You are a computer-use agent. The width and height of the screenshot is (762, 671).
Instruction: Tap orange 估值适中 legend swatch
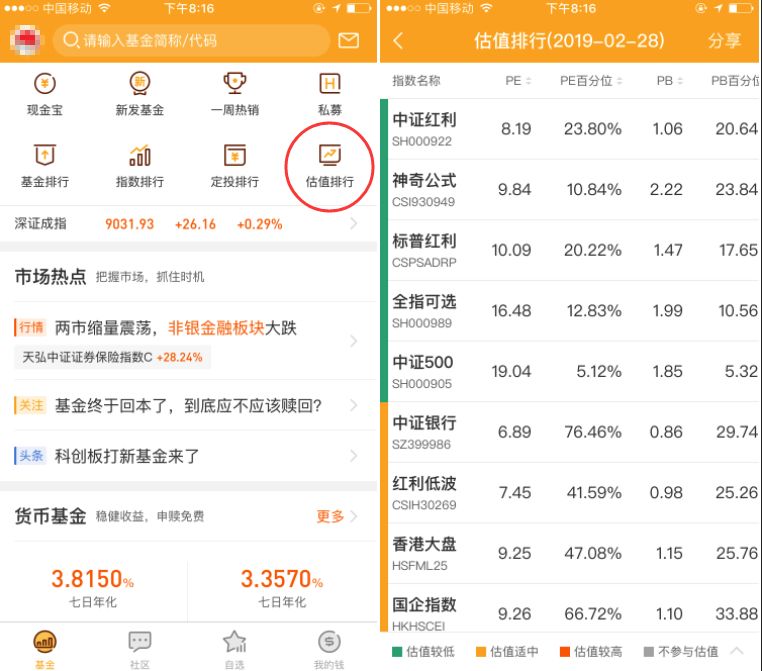pos(481,652)
